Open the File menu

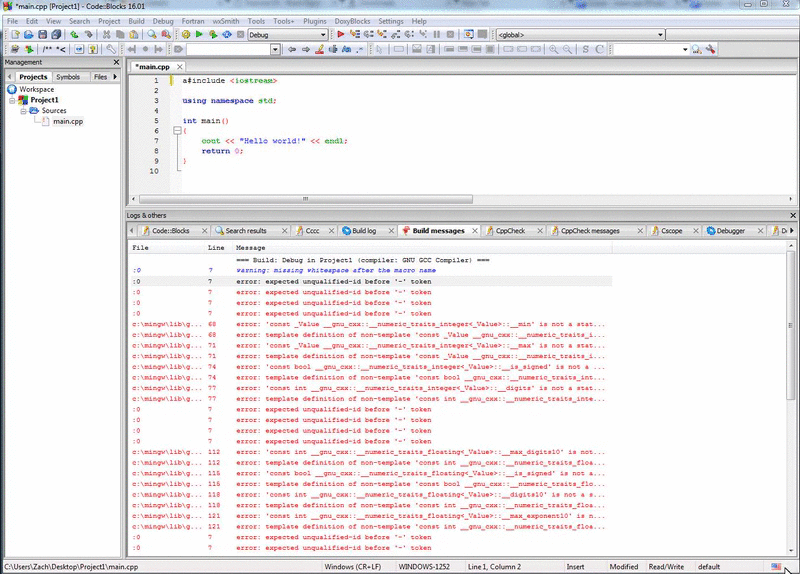(12, 21)
